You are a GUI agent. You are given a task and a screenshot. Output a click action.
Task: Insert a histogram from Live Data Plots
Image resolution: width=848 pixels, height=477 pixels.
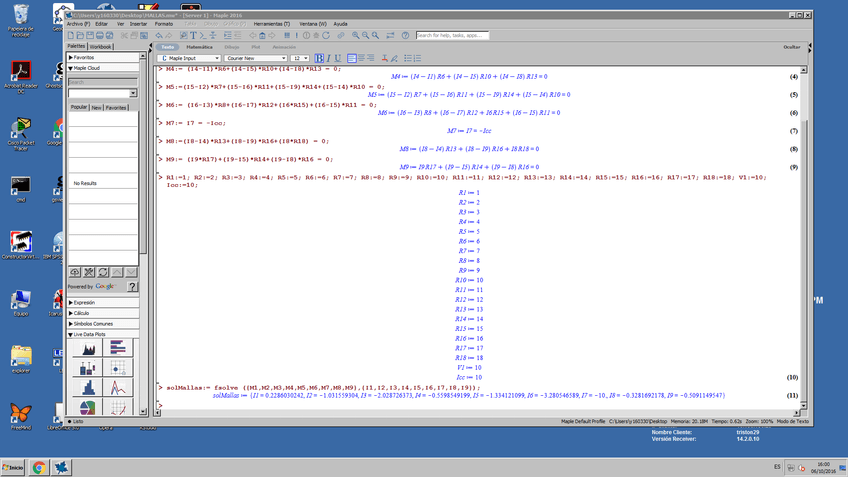pyautogui.click(x=89, y=387)
